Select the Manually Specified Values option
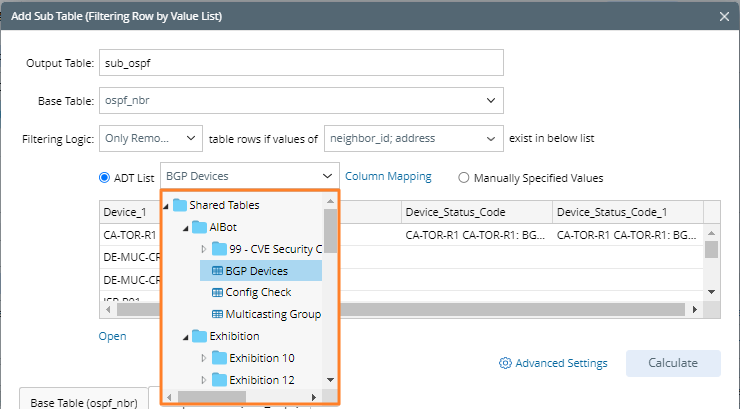The image size is (740, 409). click(x=464, y=178)
